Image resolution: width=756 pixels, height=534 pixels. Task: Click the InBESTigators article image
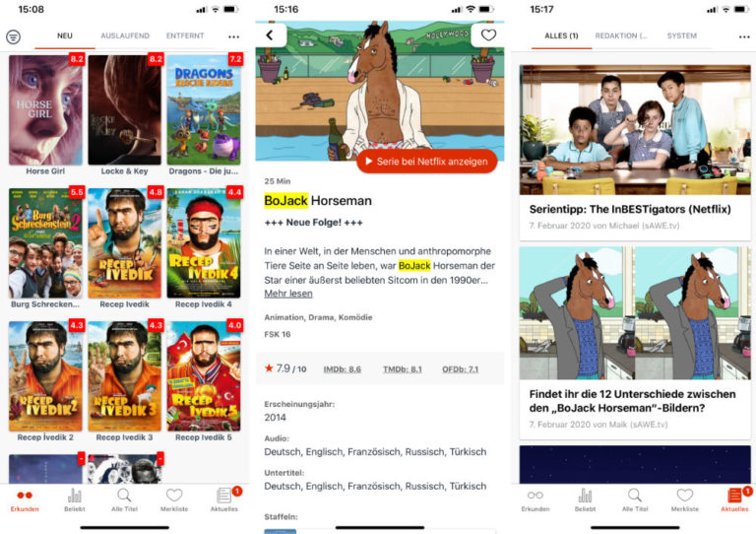[635, 130]
